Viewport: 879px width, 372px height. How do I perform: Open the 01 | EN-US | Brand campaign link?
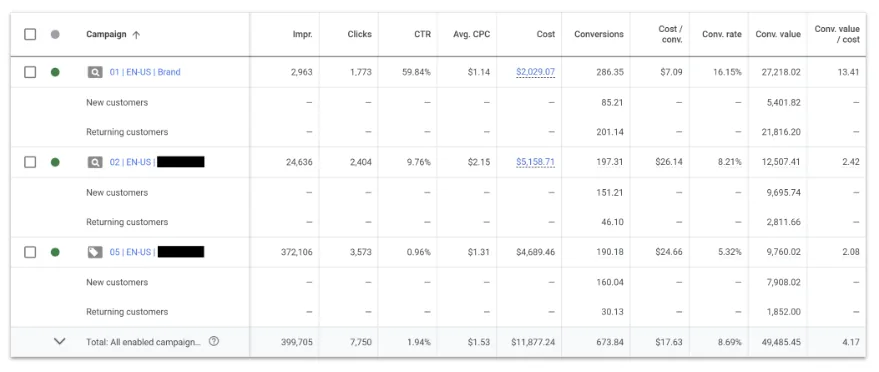145,72
